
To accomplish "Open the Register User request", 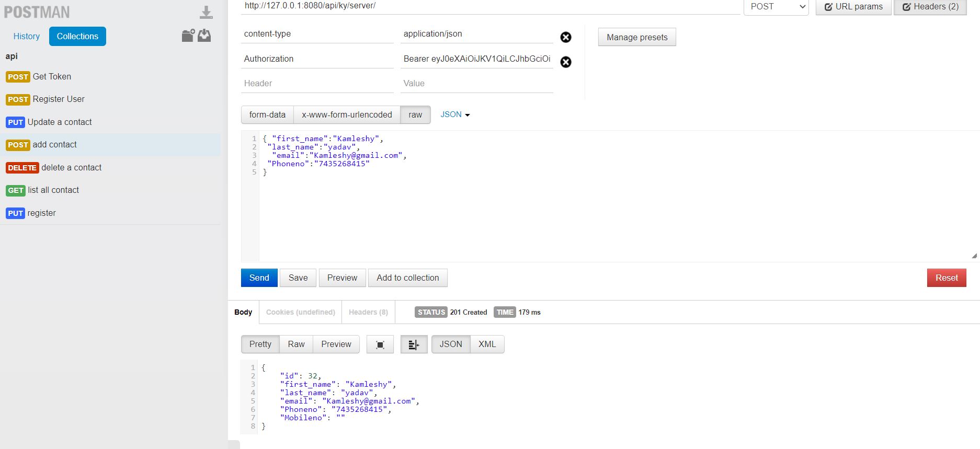I will 110,99.
